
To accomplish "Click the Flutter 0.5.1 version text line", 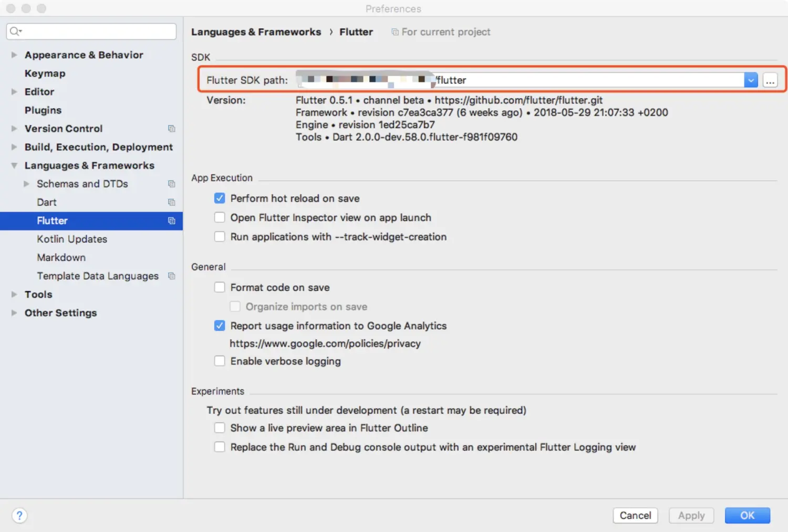I will (449, 100).
